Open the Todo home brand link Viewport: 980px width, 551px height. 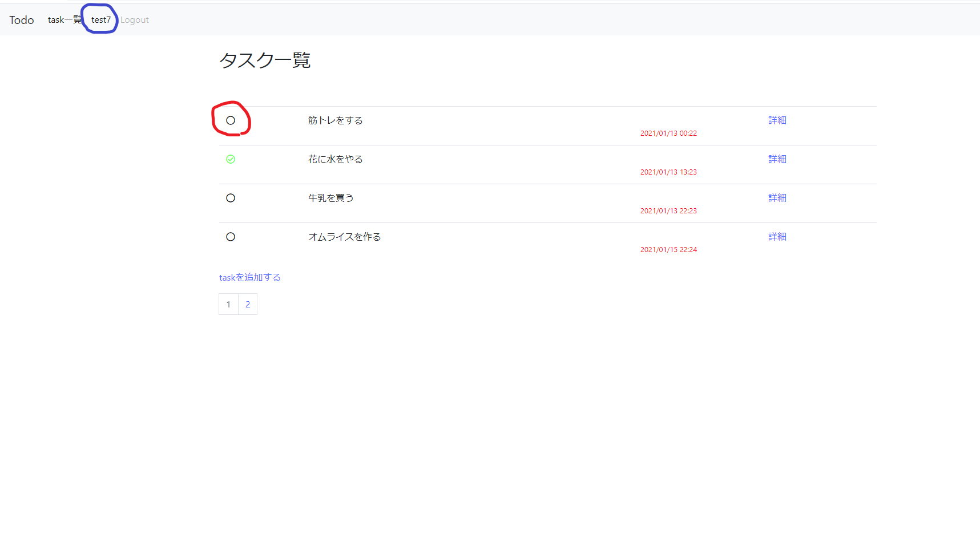coord(21,19)
